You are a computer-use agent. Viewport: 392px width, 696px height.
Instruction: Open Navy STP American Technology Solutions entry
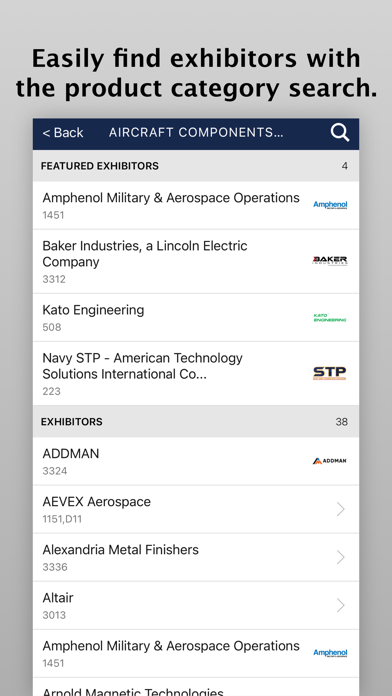coord(196,373)
